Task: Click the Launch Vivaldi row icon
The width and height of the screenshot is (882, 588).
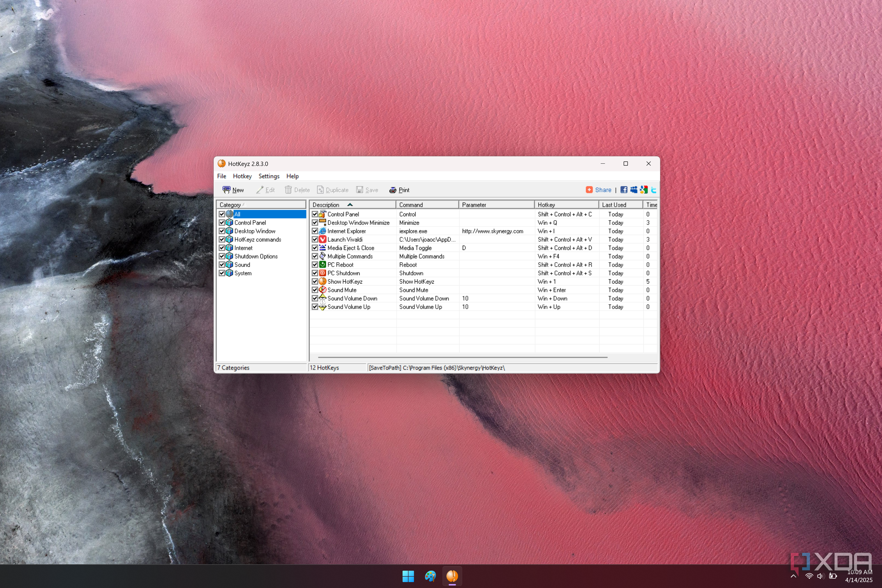Action: pos(323,239)
